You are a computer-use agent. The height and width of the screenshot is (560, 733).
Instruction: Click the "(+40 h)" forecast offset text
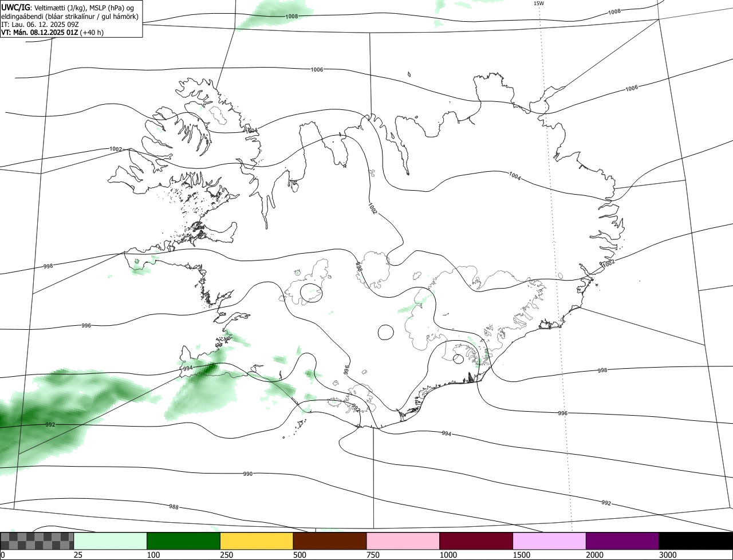(x=92, y=33)
